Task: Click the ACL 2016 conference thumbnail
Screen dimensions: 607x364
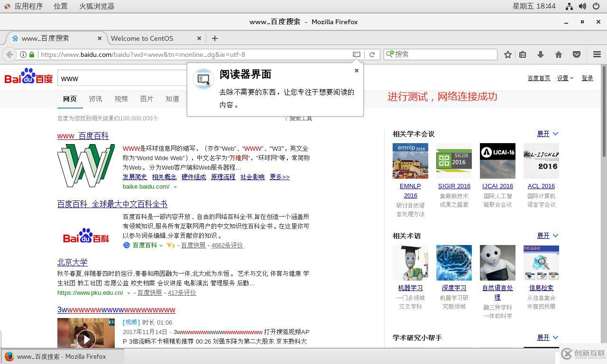Action: point(541,161)
